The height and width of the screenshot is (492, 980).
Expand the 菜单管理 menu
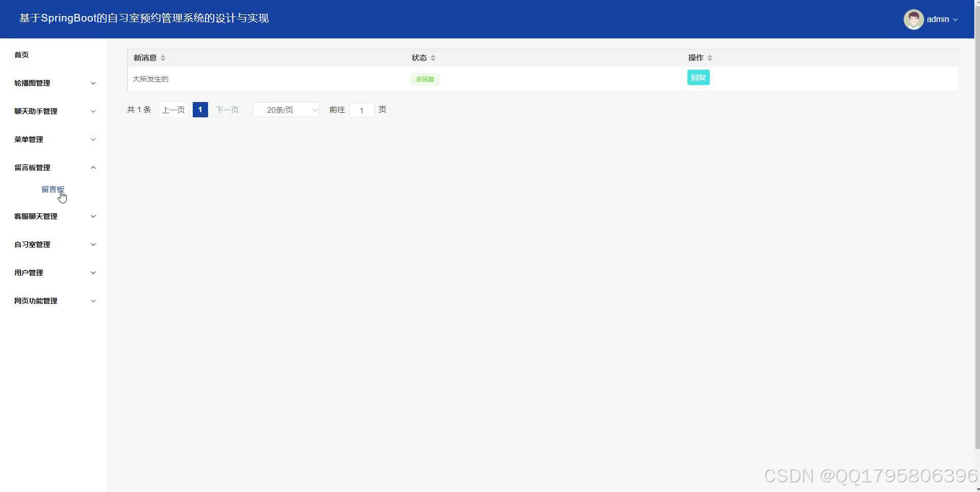point(53,139)
